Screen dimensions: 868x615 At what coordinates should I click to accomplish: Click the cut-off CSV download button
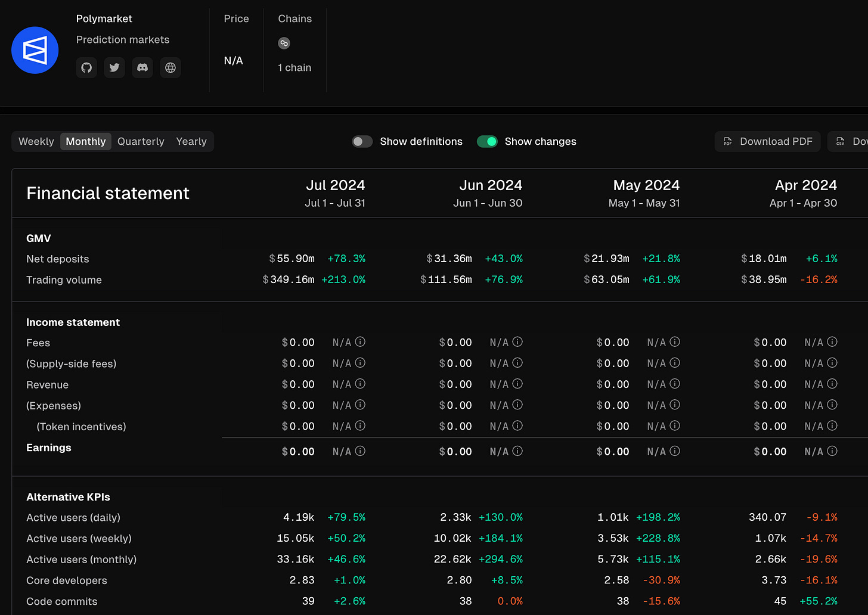coord(848,141)
